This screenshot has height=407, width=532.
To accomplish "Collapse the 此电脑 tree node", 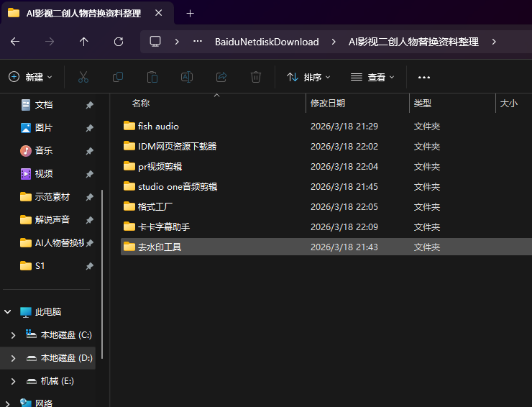I will (x=8, y=312).
